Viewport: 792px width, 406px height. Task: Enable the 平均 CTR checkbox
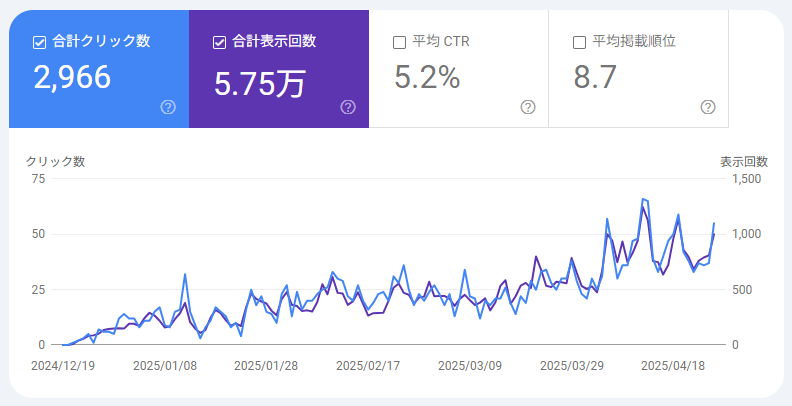pos(400,42)
